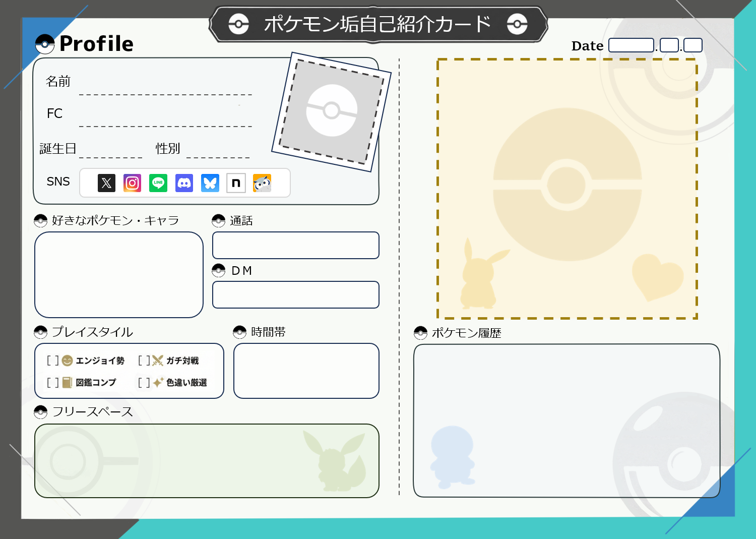Select the Instagram SNS icon
The height and width of the screenshot is (539, 756).
[133, 183]
